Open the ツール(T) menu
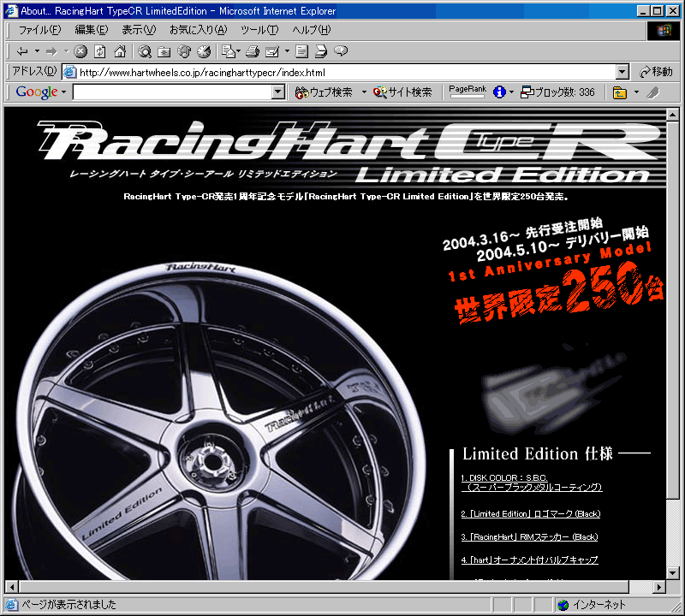 point(259,30)
